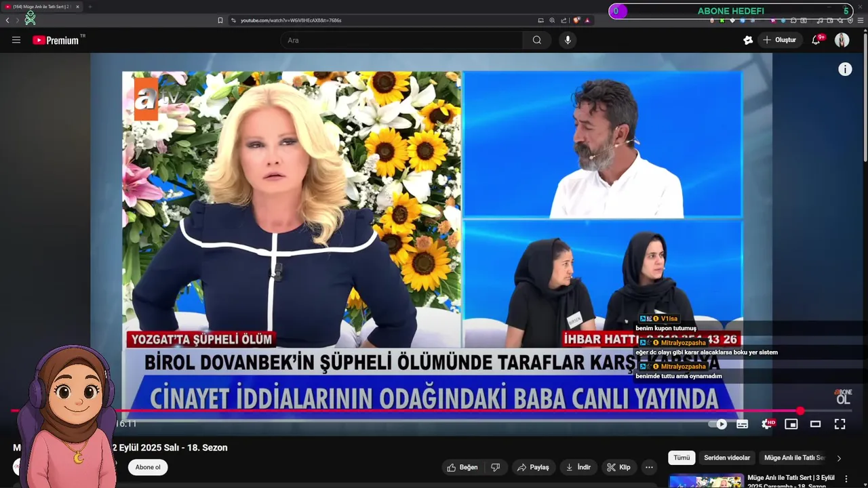Bookmark this page in address bar
Viewport: 868px width, 488px height.
[220, 20]
